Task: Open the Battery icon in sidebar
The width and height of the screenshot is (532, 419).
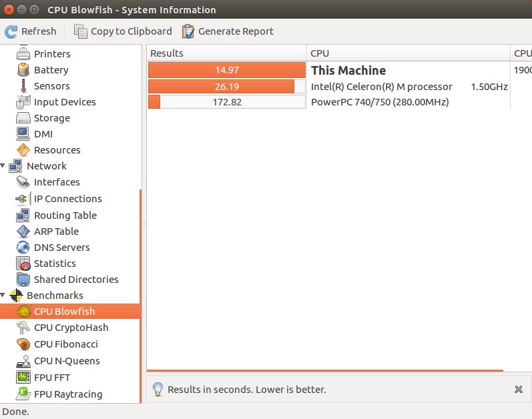Action: tap(23, 70)
